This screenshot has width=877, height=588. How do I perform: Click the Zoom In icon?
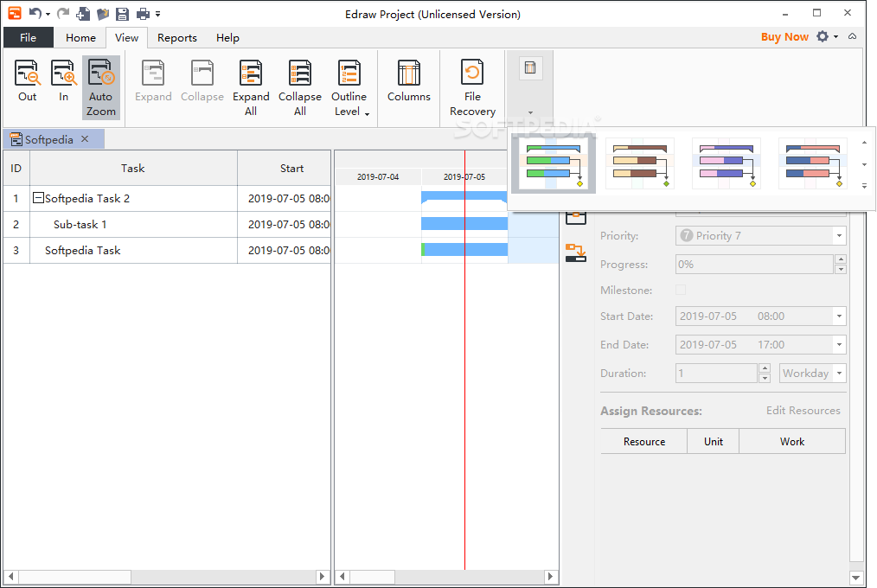tap(64, 81)
